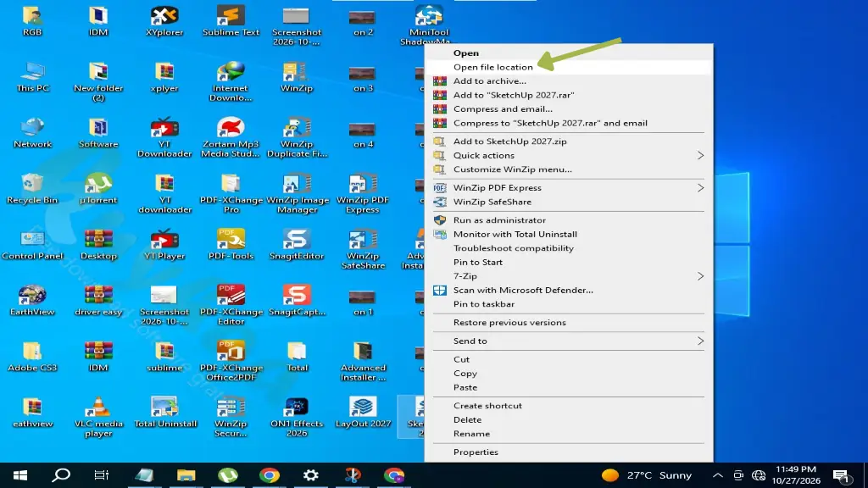This screenshot has height=488, width=868.
Task: Select the LayOut 2027 desktop icon
Action: [363, 413]
